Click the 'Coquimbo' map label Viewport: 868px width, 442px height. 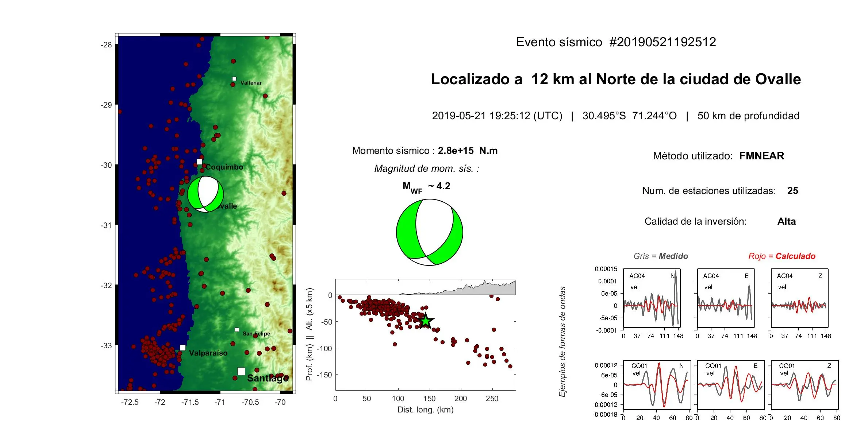[x=224, y=167]
